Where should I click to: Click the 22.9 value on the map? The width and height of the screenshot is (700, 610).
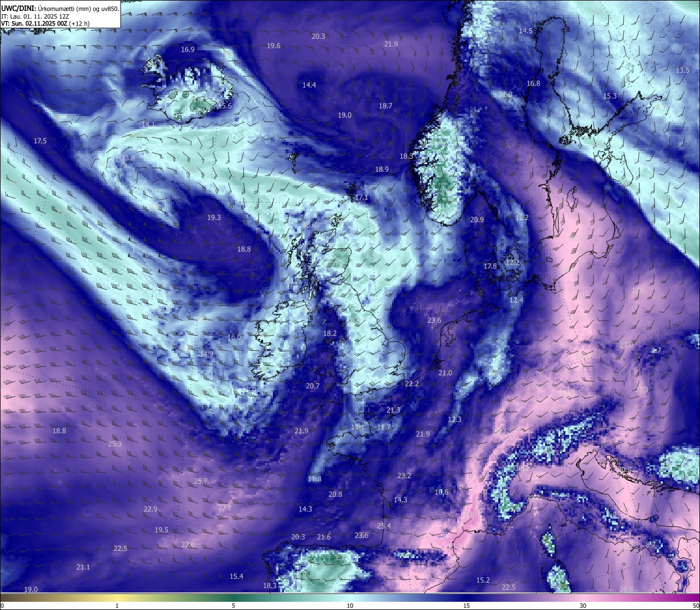(x=150, y=509)
